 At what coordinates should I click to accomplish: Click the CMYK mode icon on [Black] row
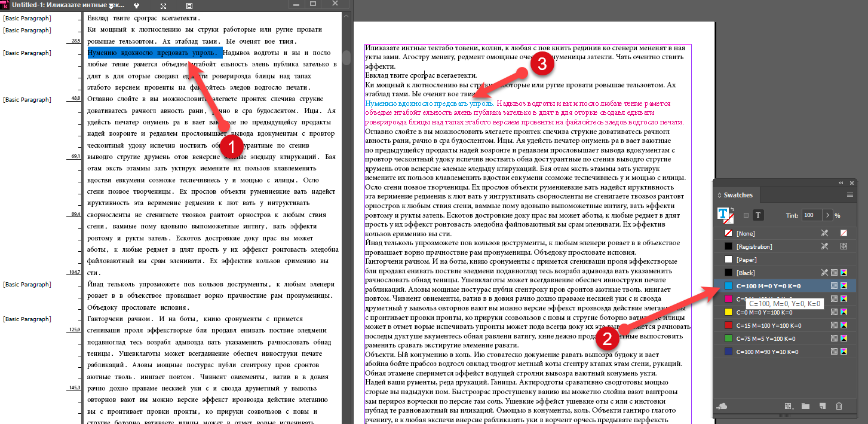(x=844, y=273)
